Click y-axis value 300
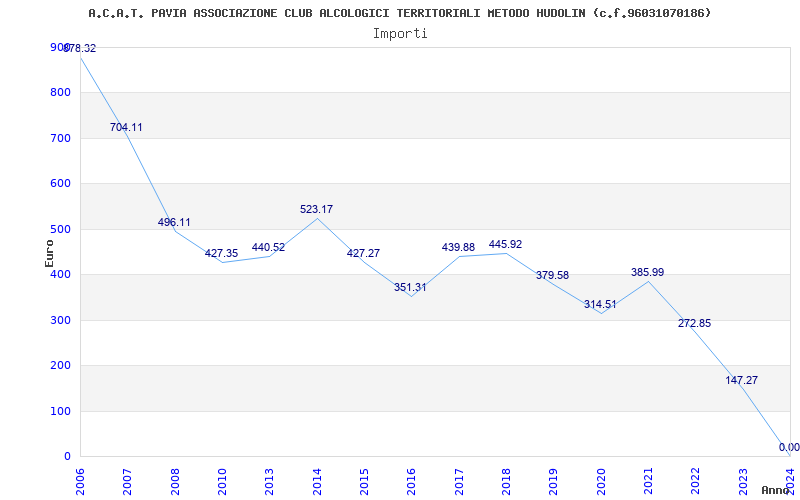The width and height of the screenshot is (800, 500). pyautogui.click(x=60, y=320)
